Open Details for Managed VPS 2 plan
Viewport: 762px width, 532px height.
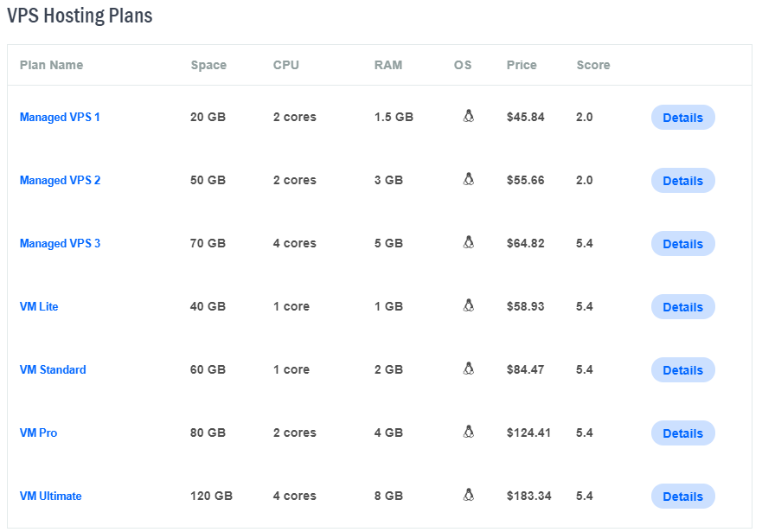(x=682, y=180)
